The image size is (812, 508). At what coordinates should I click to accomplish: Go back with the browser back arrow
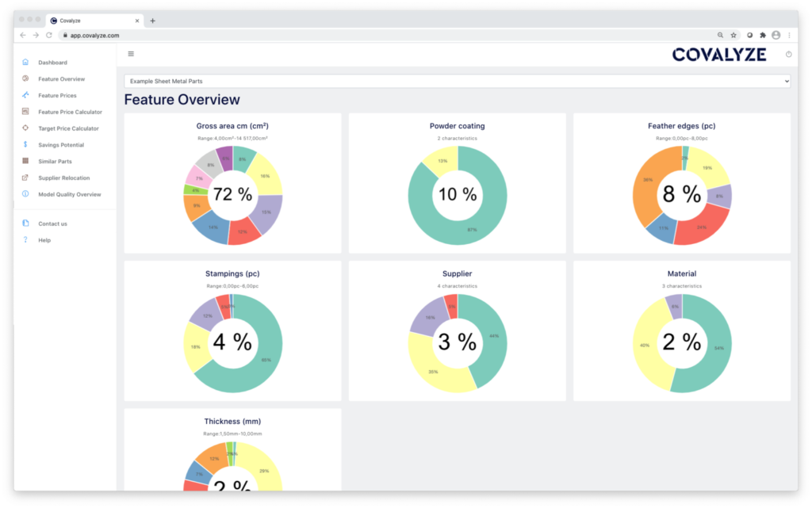pyautogui.click(x=23, y=35)
